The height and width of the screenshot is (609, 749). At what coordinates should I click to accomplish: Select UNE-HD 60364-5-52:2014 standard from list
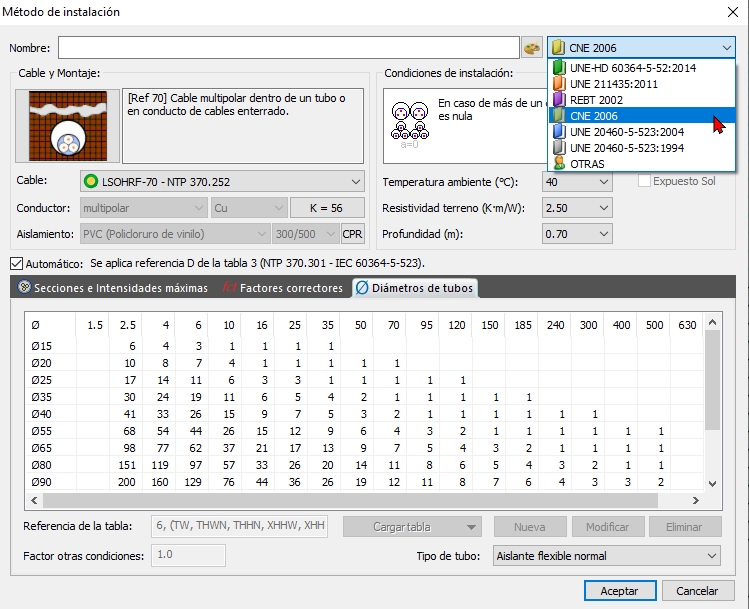click(x=632, y=68)
